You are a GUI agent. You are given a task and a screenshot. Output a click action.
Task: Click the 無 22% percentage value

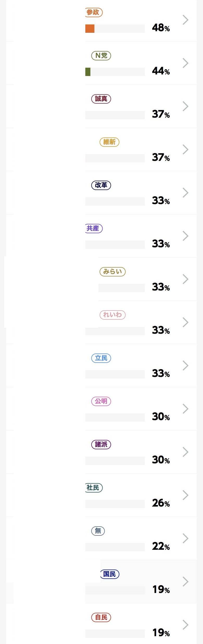click(x=161, y=546)
